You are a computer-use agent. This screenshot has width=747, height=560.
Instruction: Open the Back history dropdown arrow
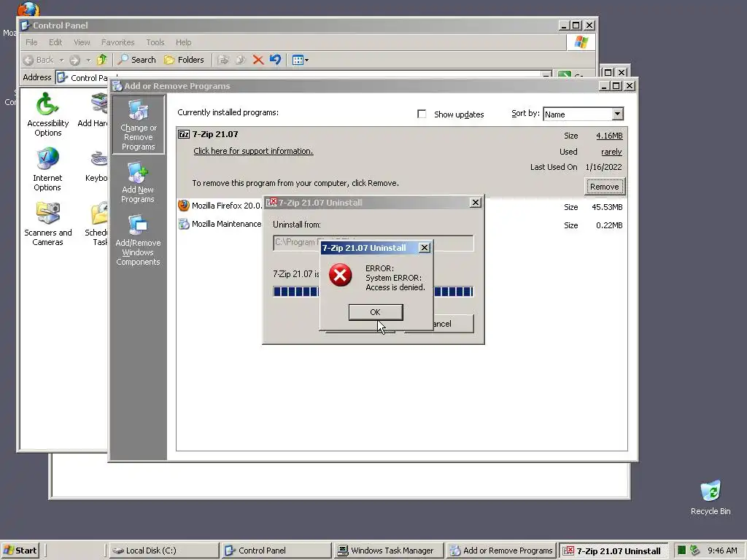[x=61, y=60]
